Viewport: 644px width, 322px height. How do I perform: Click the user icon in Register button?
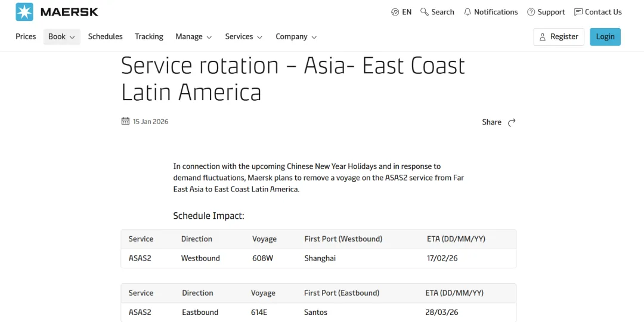(x=543, y=37)
